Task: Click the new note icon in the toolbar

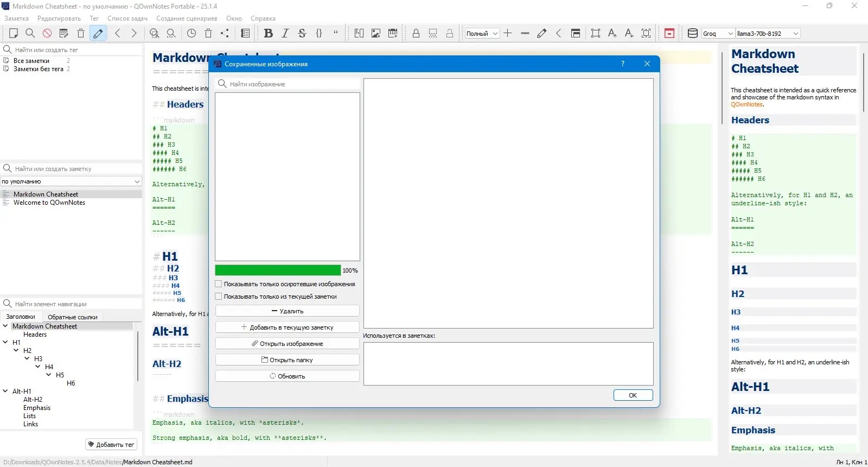Action: tap(14, 33)
